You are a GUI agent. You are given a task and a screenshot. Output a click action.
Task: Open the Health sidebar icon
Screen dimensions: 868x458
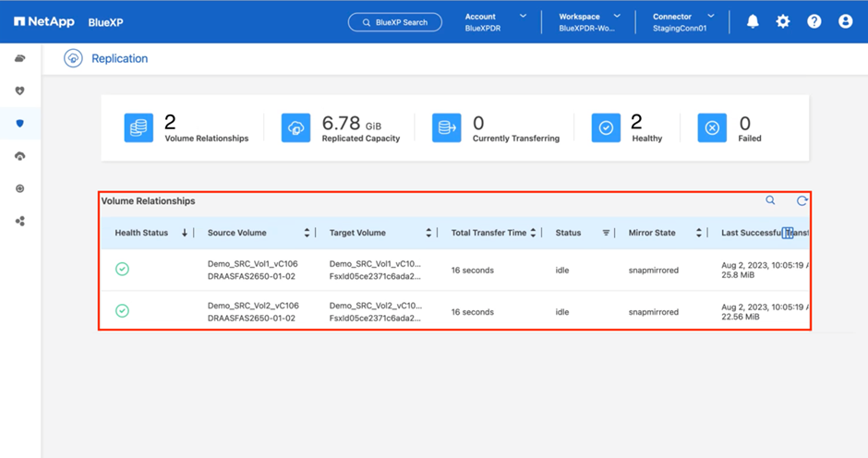click(20, 90)
